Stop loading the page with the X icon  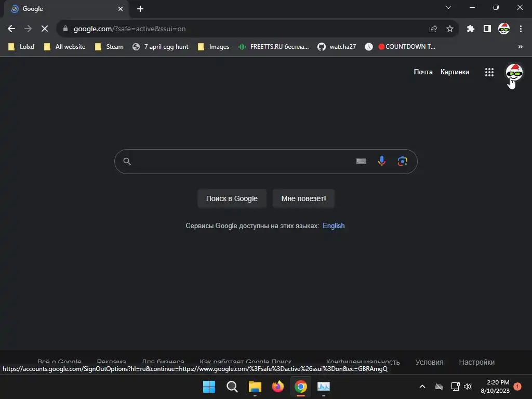tap(45, 29)
